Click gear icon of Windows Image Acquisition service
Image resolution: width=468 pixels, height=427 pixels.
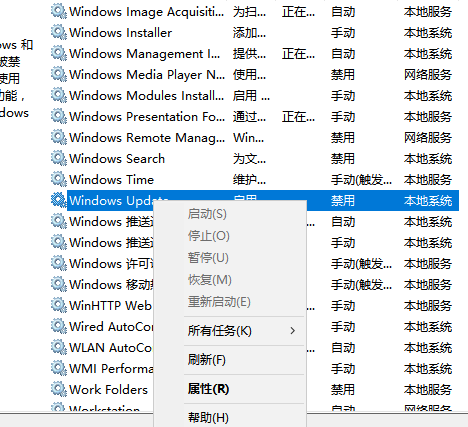(59, 11)
